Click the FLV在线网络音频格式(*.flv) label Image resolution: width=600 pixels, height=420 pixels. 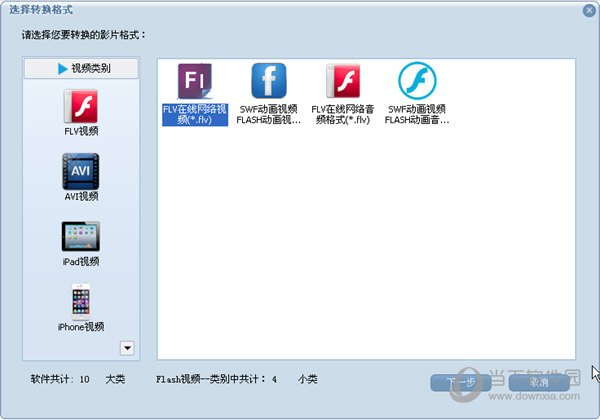pyautogui.click(x=343, y=114)
